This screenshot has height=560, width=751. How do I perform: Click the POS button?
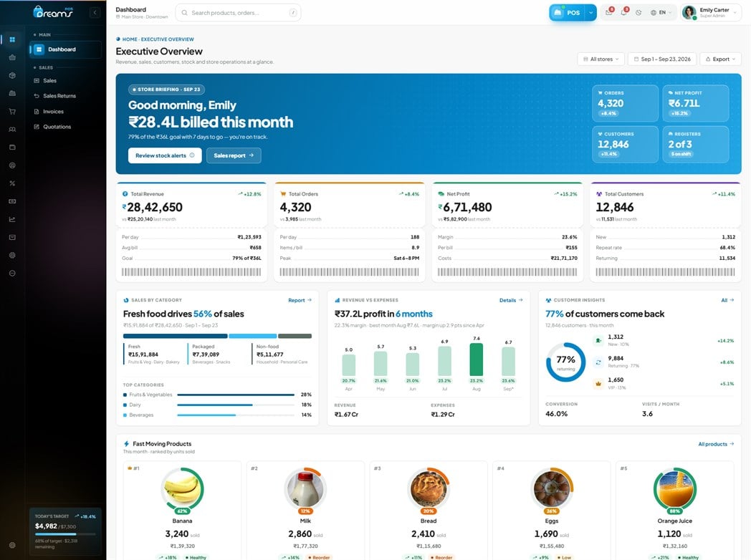(x=568, y=12)
